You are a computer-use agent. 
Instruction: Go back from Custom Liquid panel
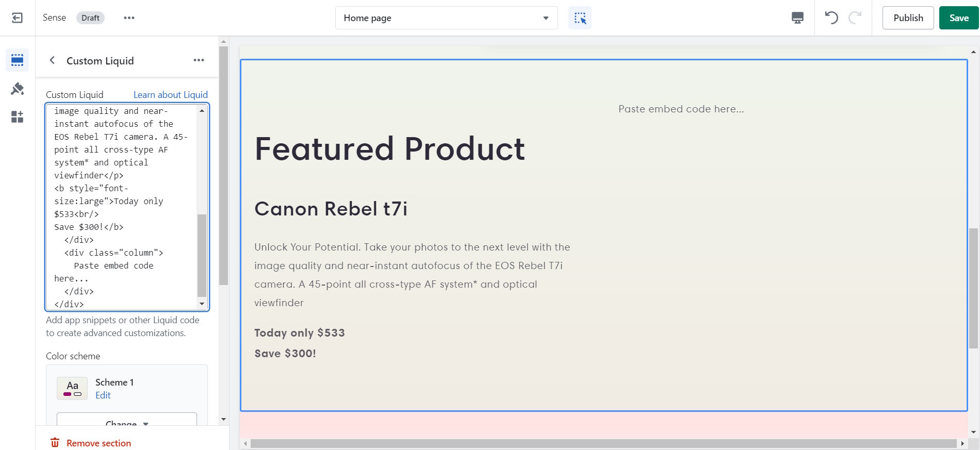(52, 60)
